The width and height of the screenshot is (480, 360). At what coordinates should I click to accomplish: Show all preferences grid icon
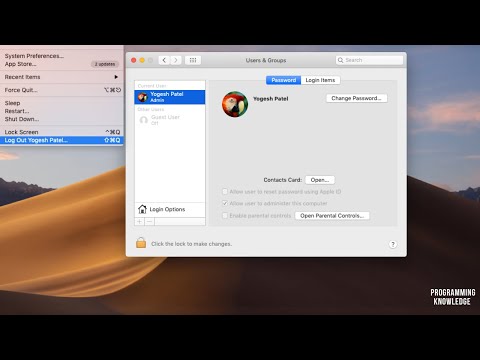point(193,60)
